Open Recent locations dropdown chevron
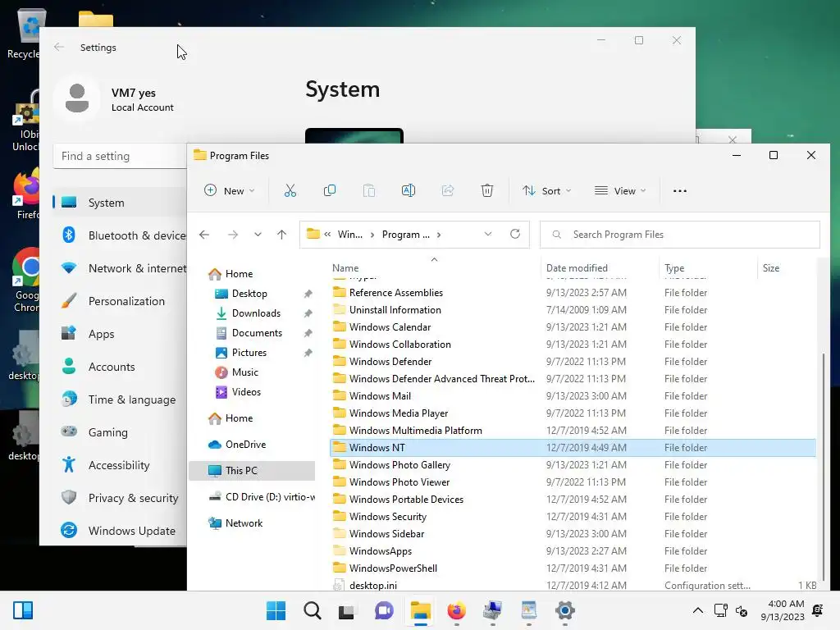The image size is (840, 630). pyautogui.click(x=258, y=235)
